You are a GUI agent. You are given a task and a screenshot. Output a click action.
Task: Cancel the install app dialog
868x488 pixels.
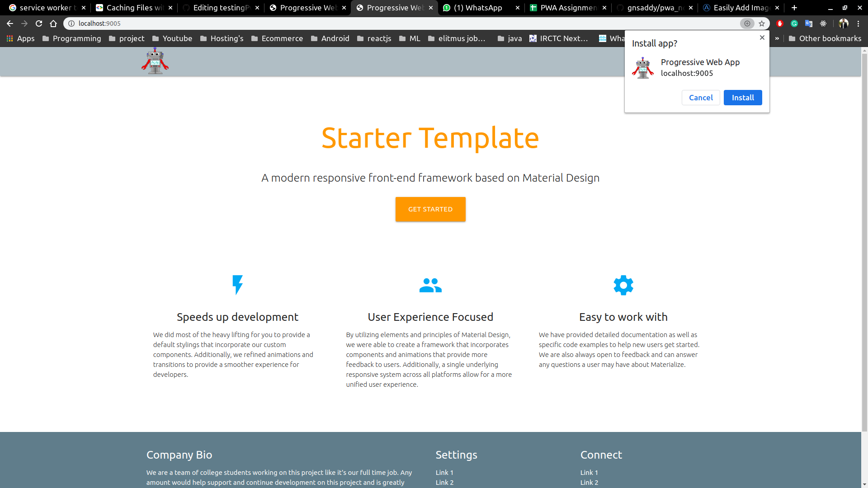[x=700, y=98]
